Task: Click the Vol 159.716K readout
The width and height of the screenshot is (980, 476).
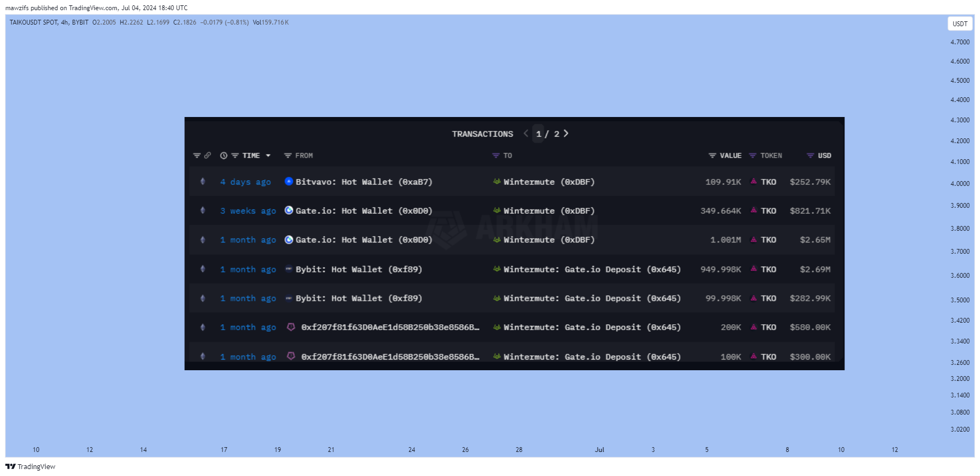Action: pos(271,22)
